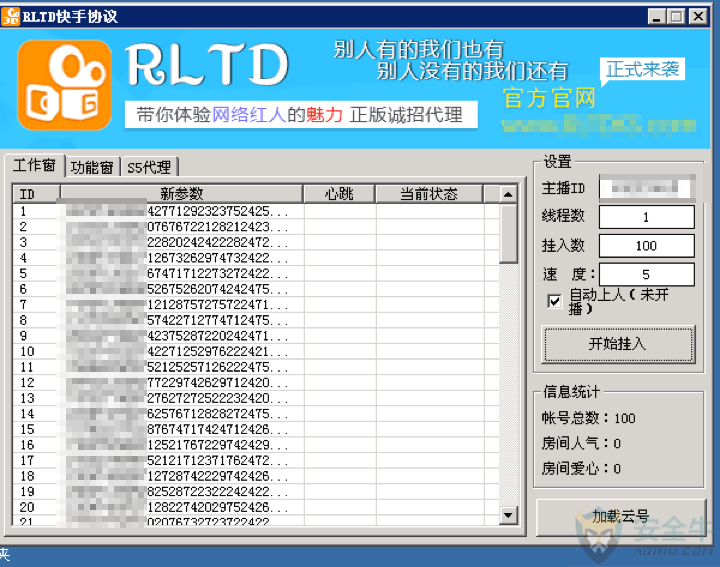Select row 18 with 12728742229742426

(x=256, y=477)
